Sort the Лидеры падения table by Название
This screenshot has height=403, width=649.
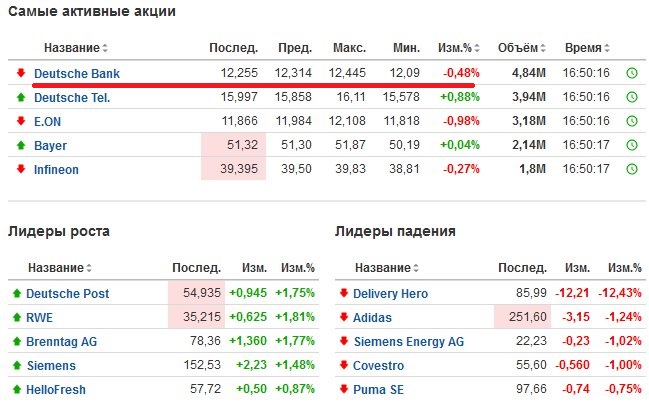coord(387,268)
